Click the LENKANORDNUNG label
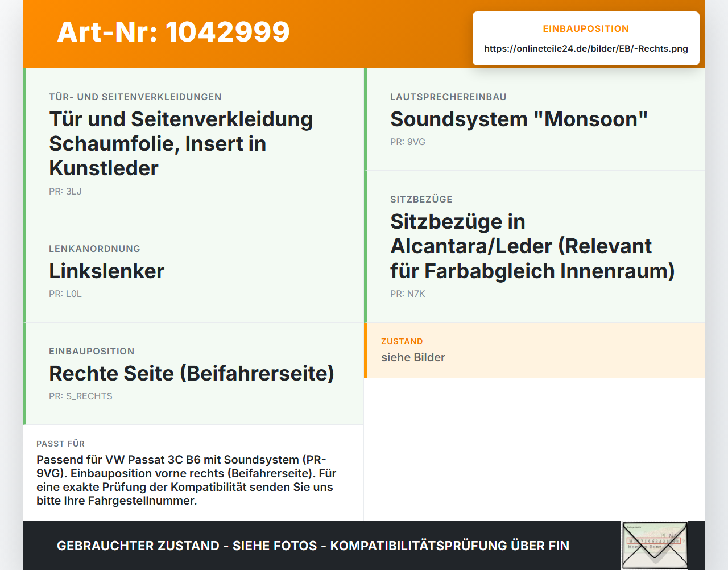728x570 pixels. 94,249
